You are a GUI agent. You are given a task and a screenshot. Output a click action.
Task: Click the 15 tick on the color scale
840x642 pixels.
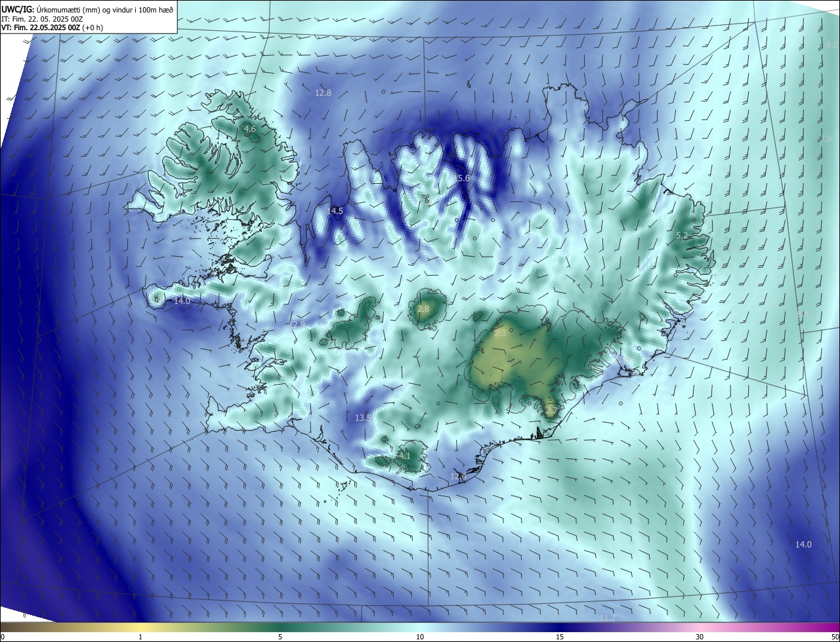[x=560, y=637]
